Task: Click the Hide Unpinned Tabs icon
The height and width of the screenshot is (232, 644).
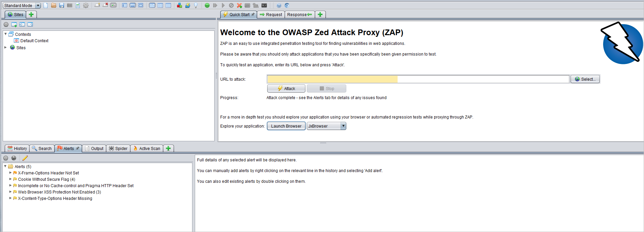Action: (105, 5)
